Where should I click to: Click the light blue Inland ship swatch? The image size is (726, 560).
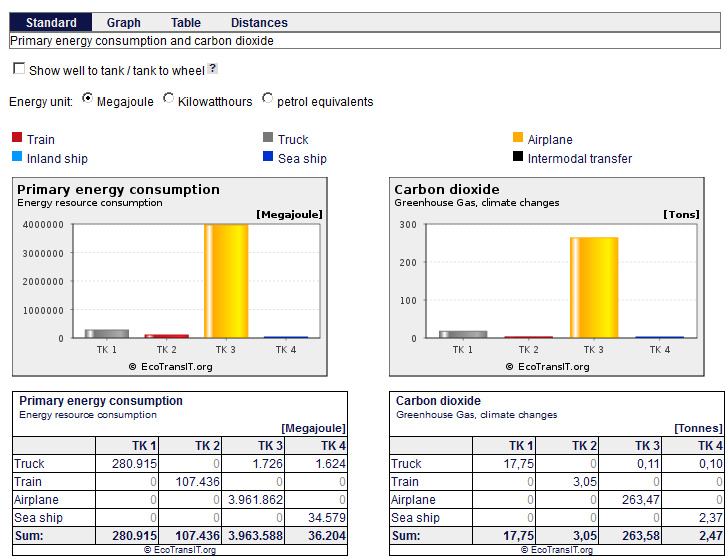[x=16, y=157]
